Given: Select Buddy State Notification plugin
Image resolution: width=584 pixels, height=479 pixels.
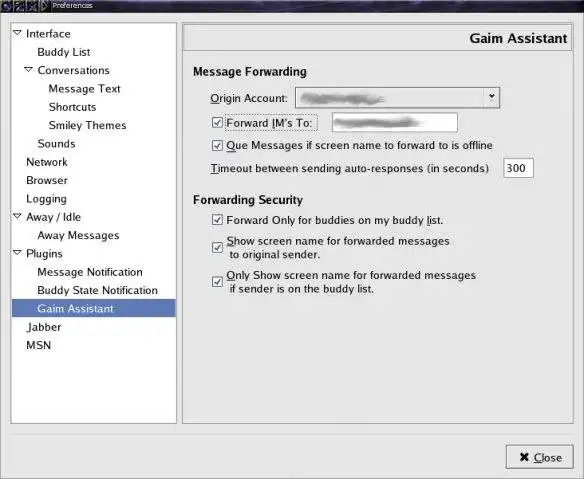Looking at the screenshot, I should [98, 290].
